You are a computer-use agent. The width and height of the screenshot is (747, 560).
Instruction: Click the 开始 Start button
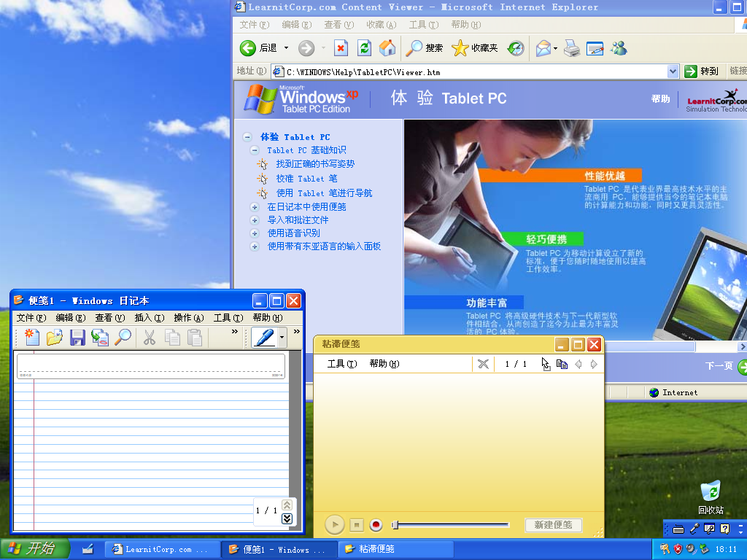(34, 549)
